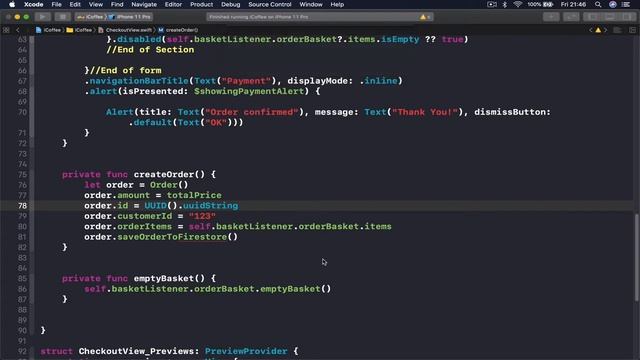640x360 pixels.
Task: Click 'saveOrderToFirestore' in line 81
Action: (172, 237)
